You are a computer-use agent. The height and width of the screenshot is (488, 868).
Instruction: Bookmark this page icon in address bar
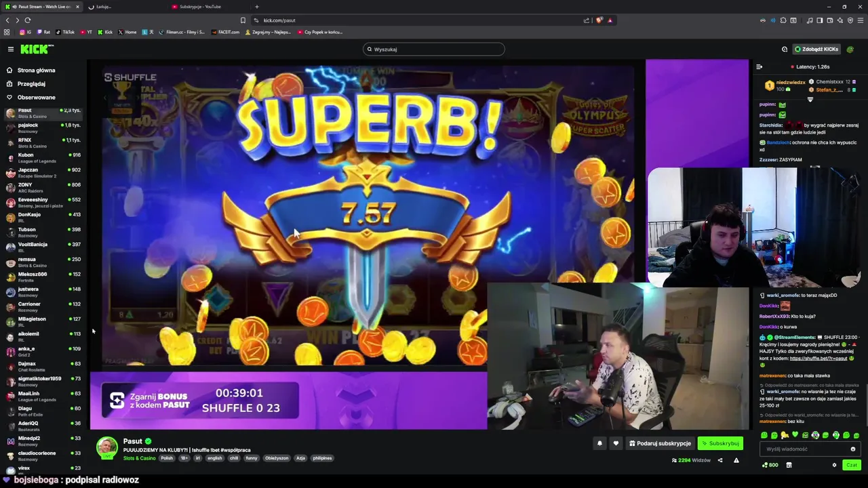[x=243, y=20]
